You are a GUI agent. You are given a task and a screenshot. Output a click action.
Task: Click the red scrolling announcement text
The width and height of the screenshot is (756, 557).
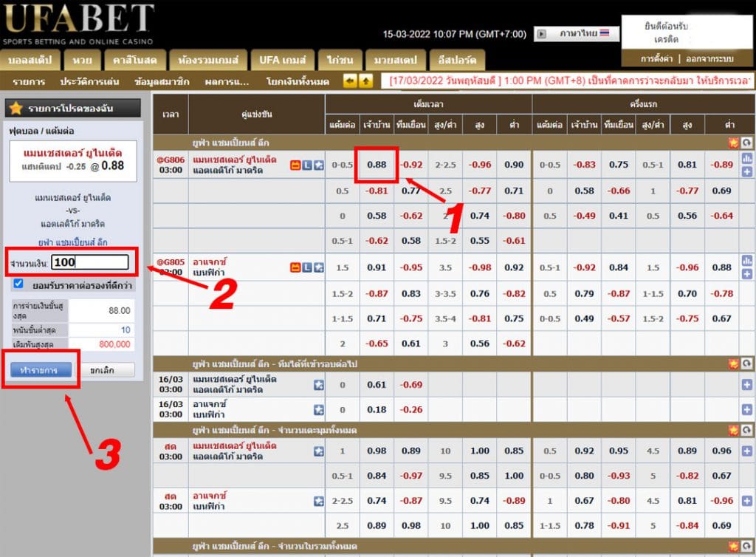[x=568, y=81]
